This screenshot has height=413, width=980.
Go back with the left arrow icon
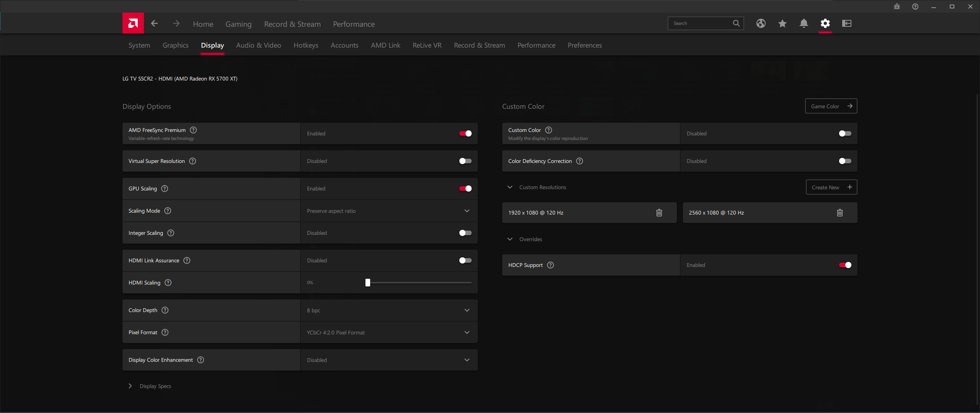(154, 23)
